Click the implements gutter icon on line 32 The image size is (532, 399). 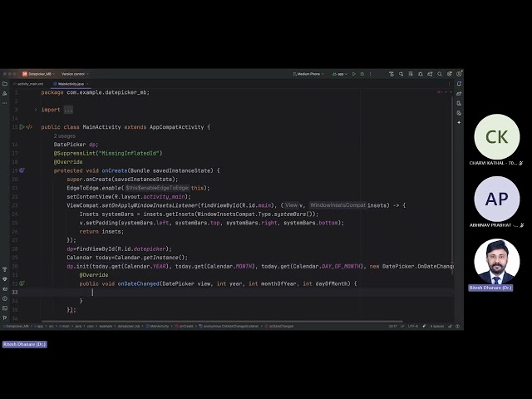pyautogui.click(x=22, y=283)
